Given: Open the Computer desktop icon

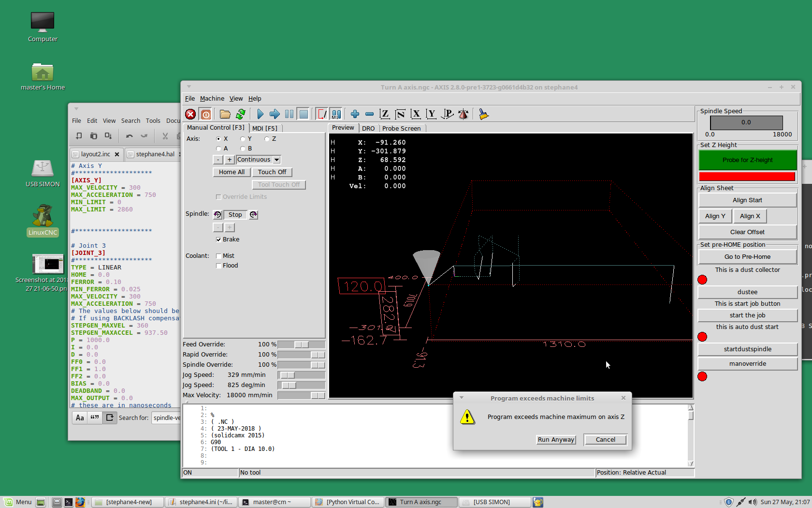Looking at the screenshot, I should tap(43, 27).
